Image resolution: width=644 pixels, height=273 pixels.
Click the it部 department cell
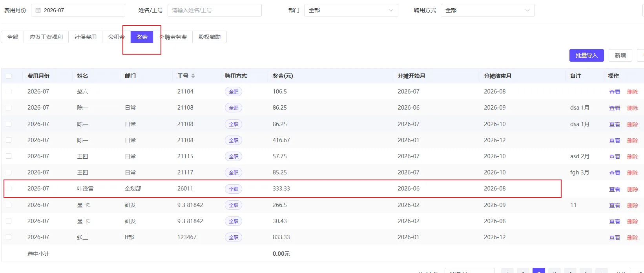[130, 237]
